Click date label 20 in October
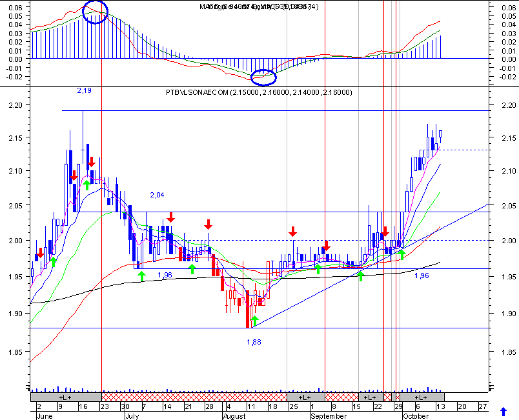This screenshot has height=420, width=519. [x=462, y=406]
